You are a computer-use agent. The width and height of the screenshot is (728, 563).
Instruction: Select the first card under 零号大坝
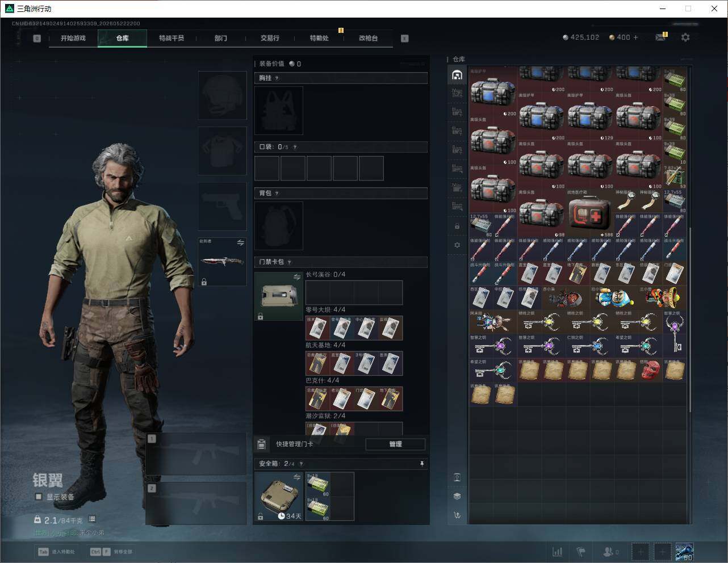(317, 328)
